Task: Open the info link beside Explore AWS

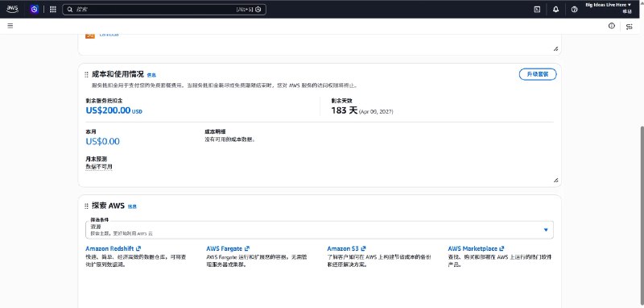Action: (132, 206)
